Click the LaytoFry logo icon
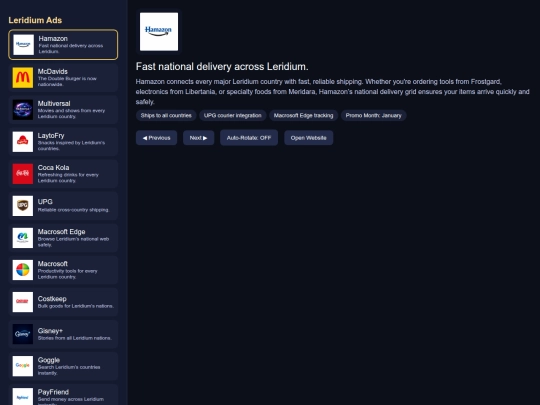 pos(23,142)
